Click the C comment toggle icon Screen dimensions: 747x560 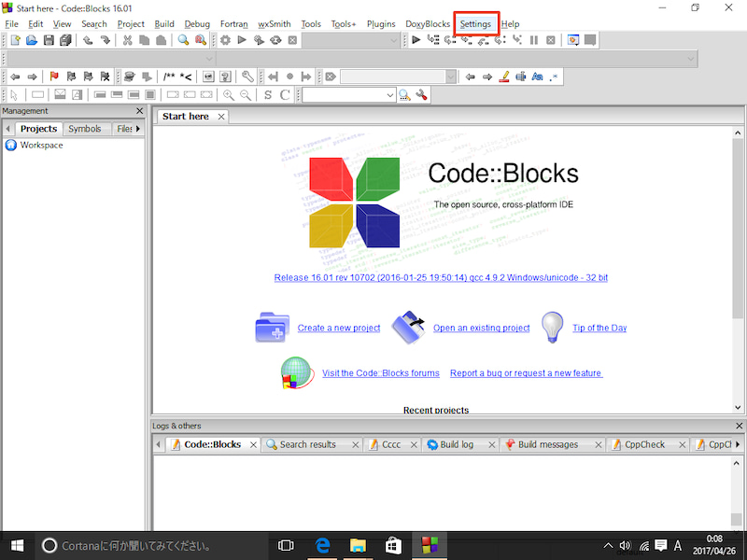[285, 95]
